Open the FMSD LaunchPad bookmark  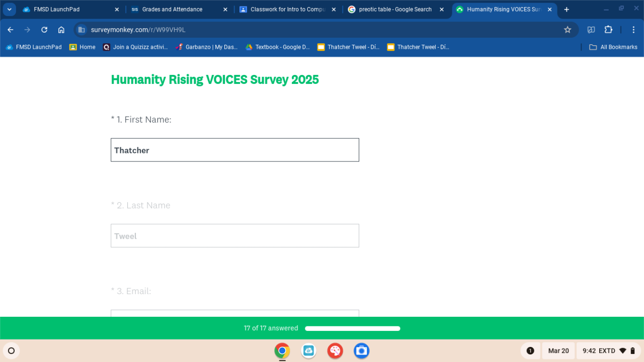click(x=34, y=47)
